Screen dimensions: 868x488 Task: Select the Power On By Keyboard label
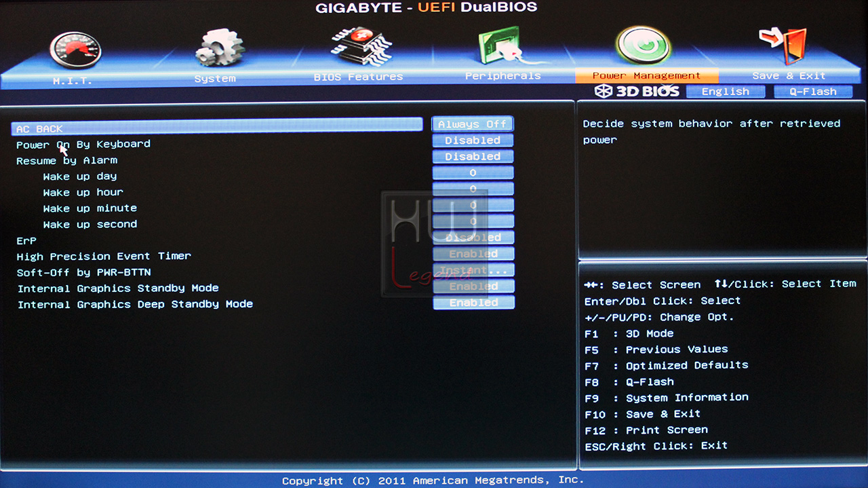(x=83, y=145)
